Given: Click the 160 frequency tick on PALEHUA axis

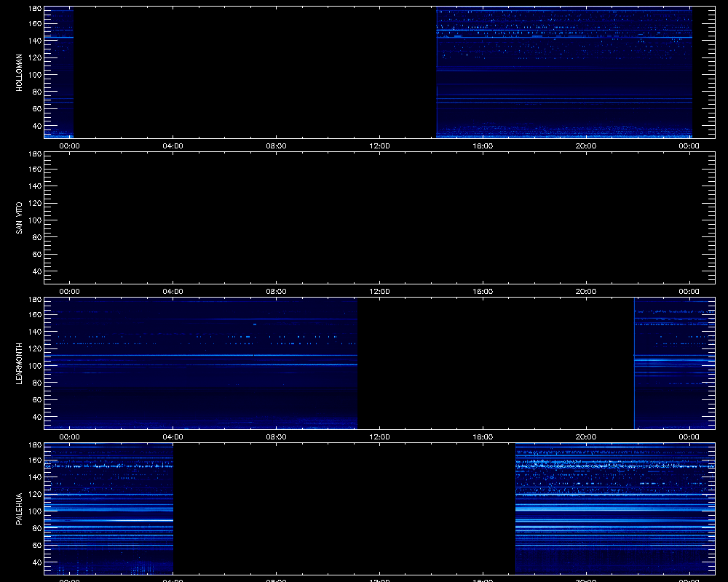Looking at the screenshot, I should pyautogui.click(x=35, y=460).
